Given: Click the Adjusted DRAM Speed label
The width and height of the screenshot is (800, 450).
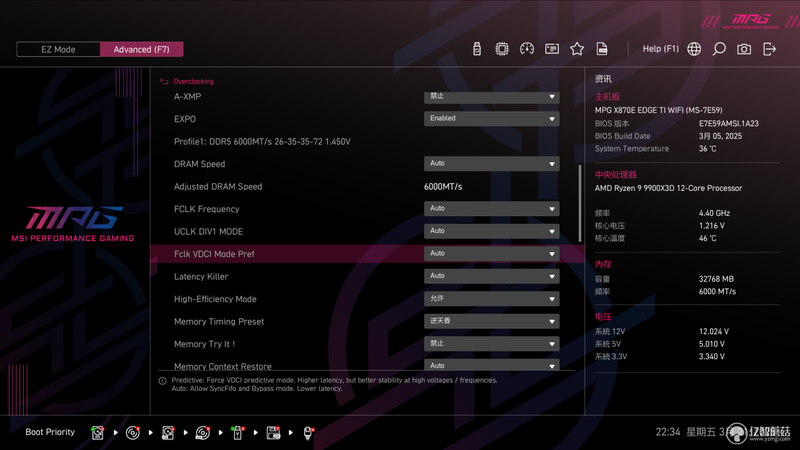Looking at the screenshot, I should click(218, 186).
